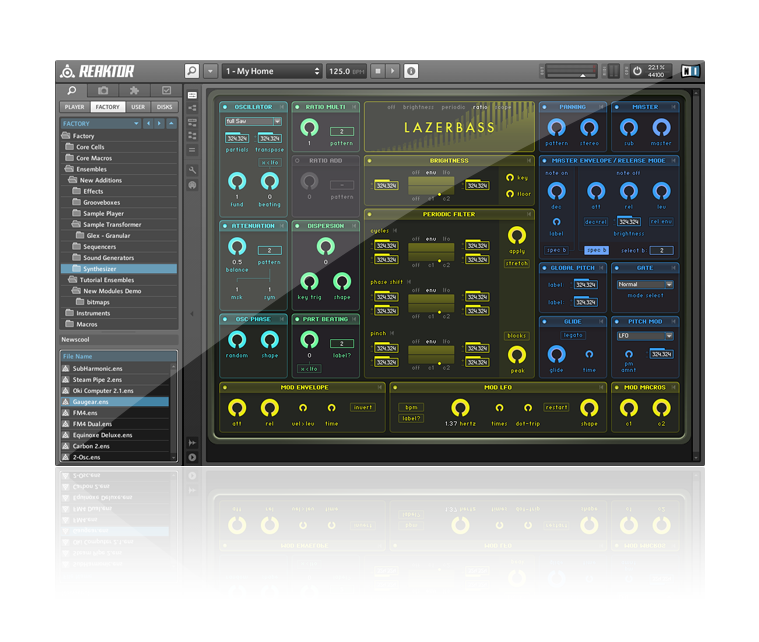
Task: Click the 'restart' button in Mod LFO
Action: (556, 407)
